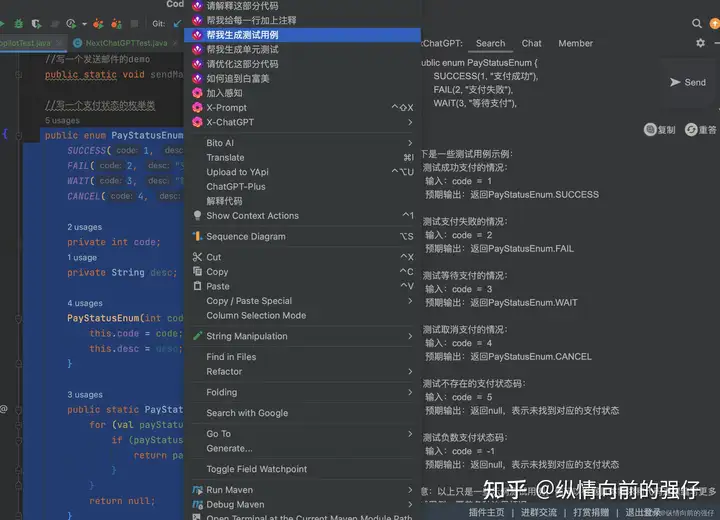Expand the Bito AI submenu
Viewport: 720px width, 520px height.
tap(410, 143)
